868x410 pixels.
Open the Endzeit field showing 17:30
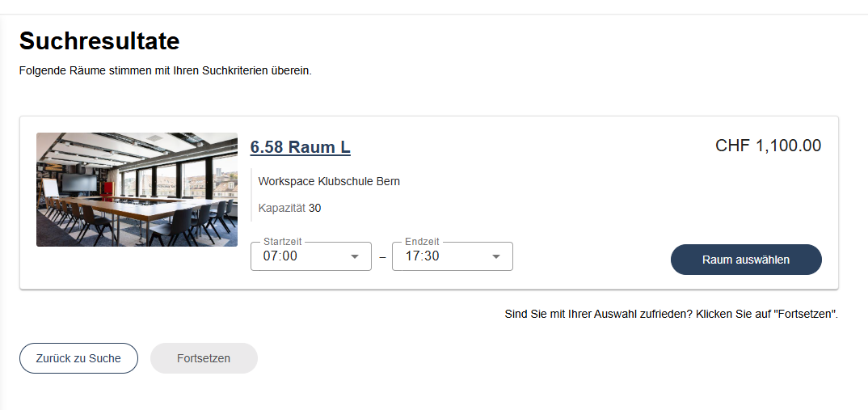453,256
